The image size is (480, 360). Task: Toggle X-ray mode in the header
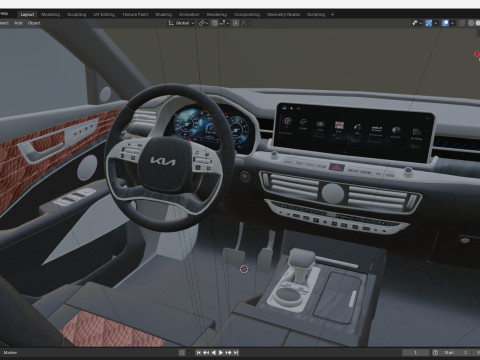[x=462, y=23]
